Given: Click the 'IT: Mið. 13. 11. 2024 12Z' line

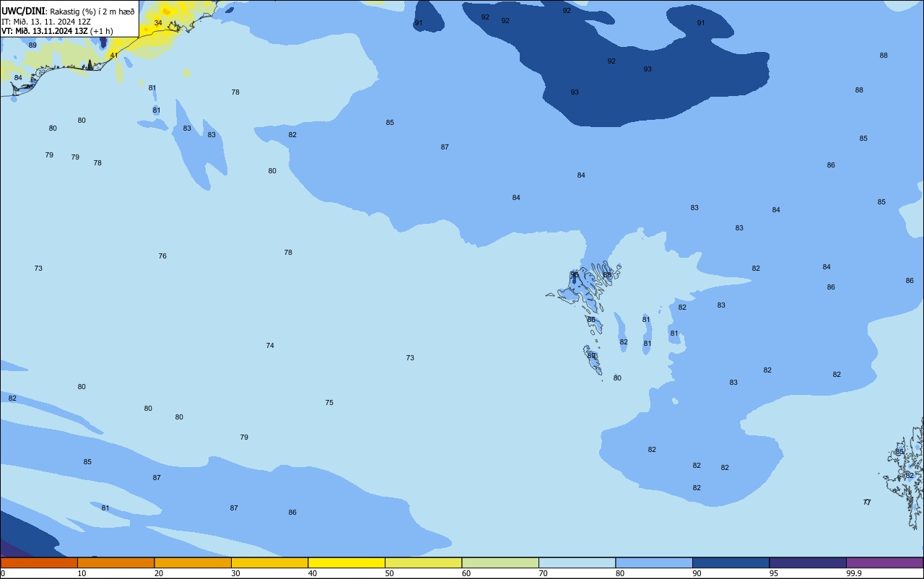Looking at the screenshot, I should pos(45,21).
